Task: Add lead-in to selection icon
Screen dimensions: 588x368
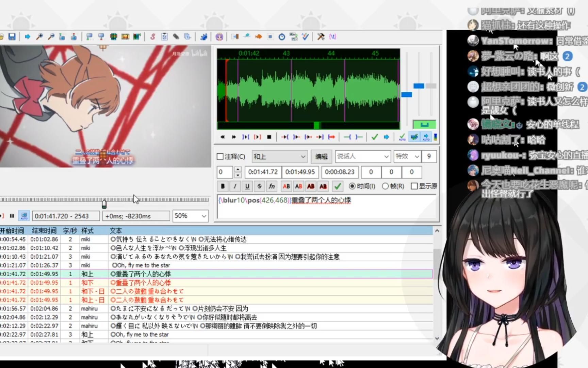Action: pos(347,137)
